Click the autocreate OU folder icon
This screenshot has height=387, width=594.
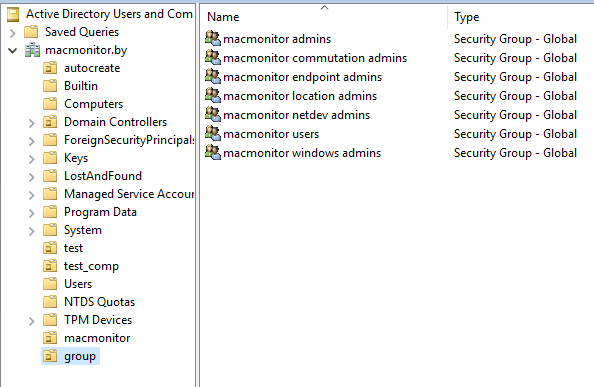[50, 68]
